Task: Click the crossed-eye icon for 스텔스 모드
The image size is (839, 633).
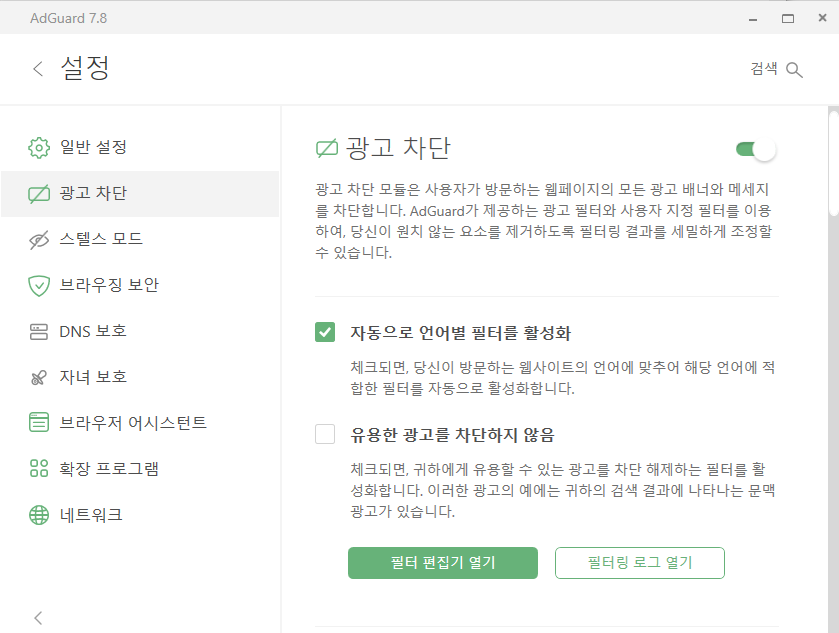Action: click(x=39, y=240)
